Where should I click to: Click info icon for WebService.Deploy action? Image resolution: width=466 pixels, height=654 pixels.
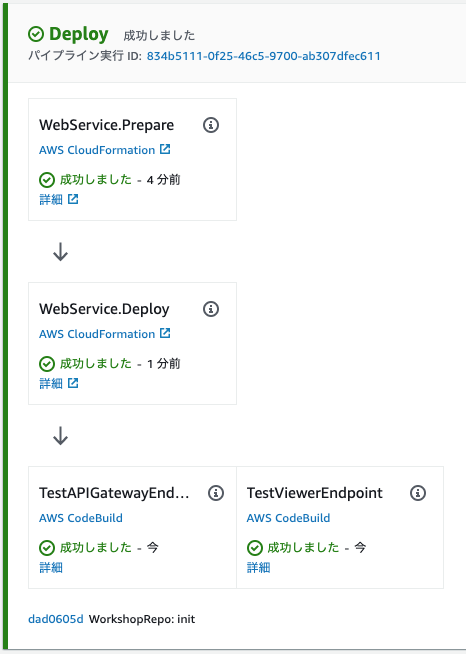pyautogui.click(x=211, y=309)
